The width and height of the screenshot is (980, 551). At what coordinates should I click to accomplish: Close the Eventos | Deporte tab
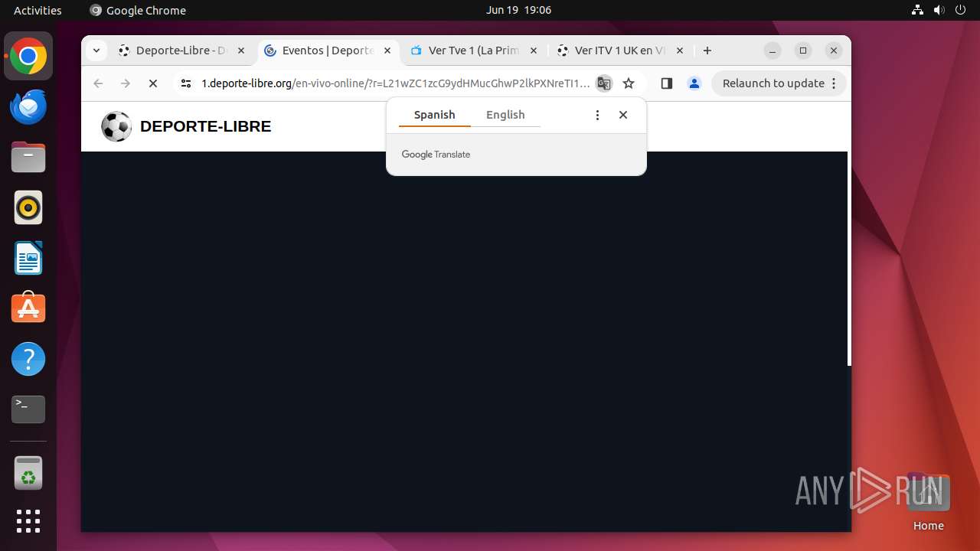387,51
